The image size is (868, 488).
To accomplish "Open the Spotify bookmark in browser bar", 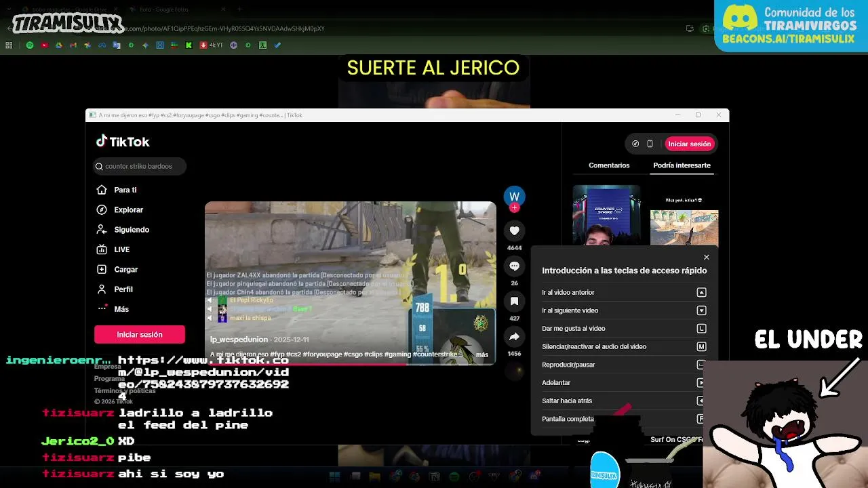I will (30, 45).
